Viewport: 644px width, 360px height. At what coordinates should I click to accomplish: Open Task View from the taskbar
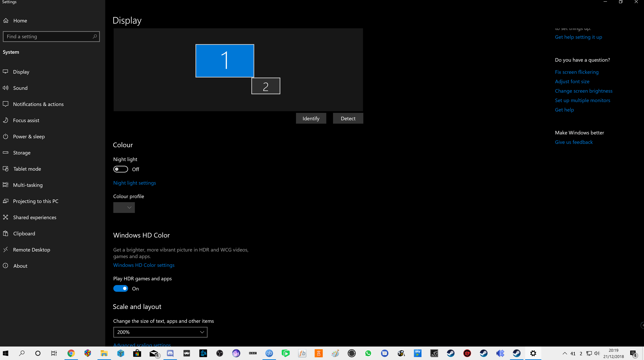pyautogui.click(x=54, y=353)
